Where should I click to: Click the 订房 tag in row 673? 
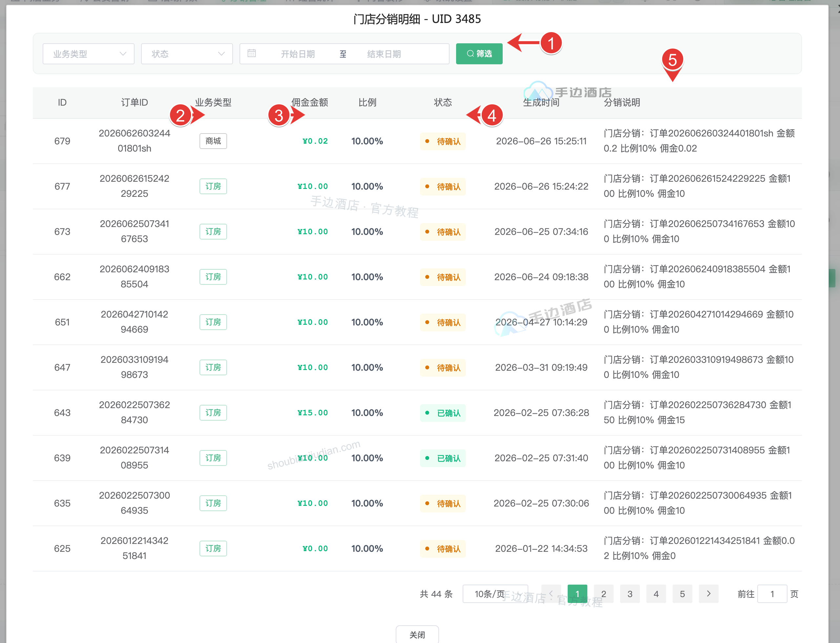pyautogui.click(x=213, y=232)
